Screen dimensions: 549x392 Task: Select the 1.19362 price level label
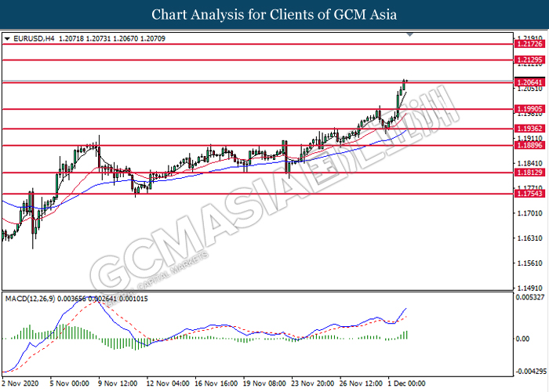click(x=529, y=129)
